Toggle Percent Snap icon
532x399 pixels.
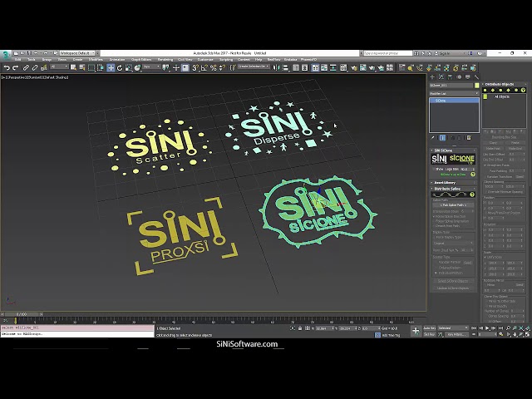click(x=213, y=68)
